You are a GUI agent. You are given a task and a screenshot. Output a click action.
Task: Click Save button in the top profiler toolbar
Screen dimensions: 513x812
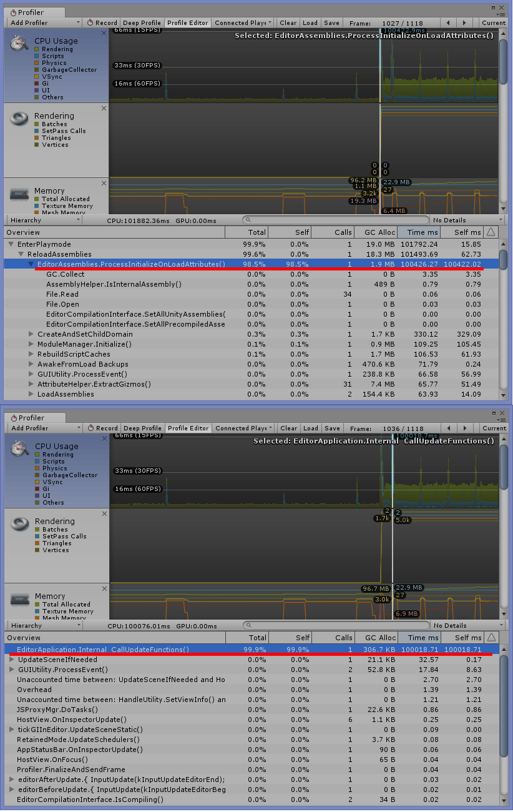click(x=331, y=23)
